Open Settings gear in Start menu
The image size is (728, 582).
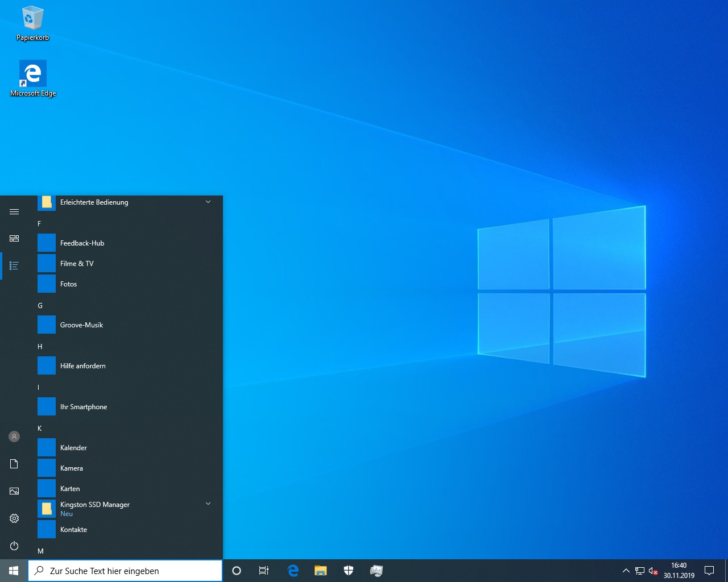click(x=14, y=518)
